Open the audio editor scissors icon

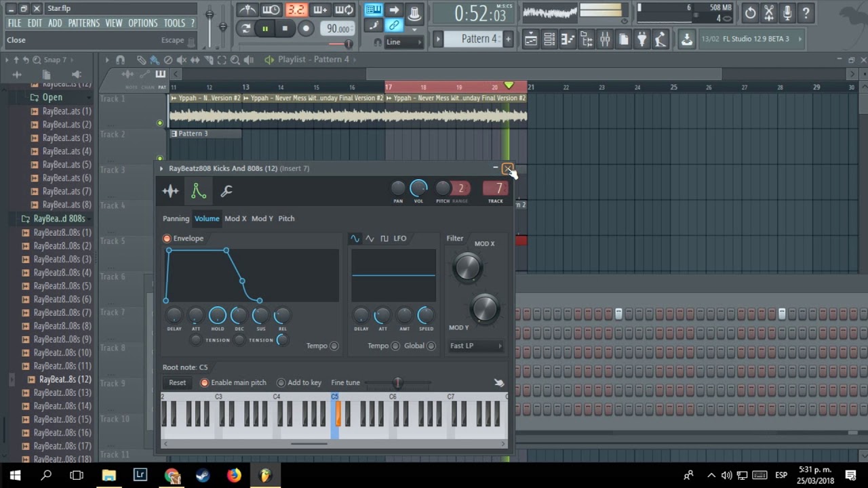coord(769,13)
